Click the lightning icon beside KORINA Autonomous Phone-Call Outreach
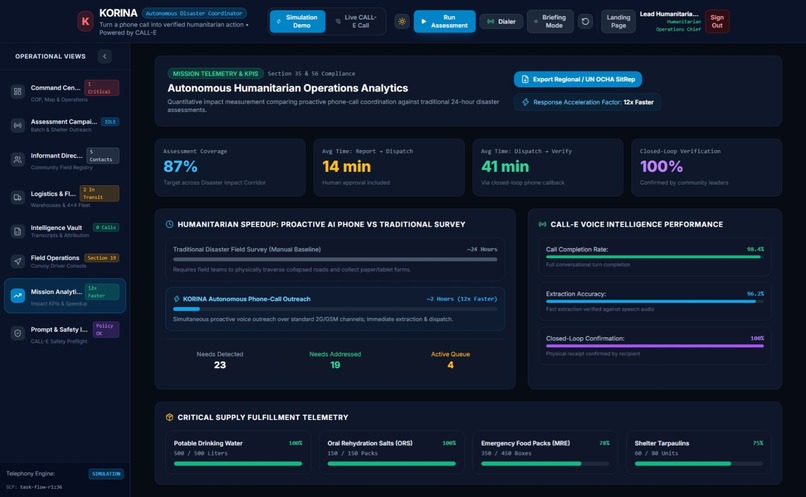The width and height of the screenshot is (806, 497). tap(176, 299)
